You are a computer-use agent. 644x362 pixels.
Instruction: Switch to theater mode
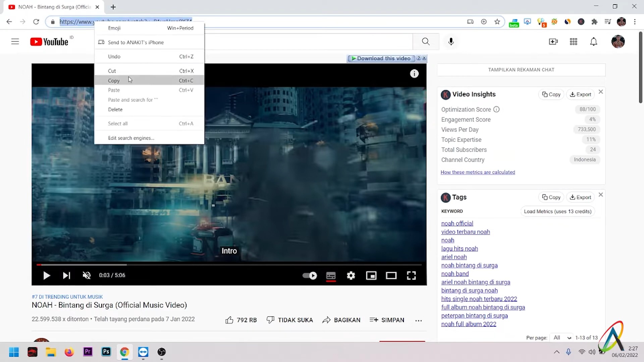(391, 276)
